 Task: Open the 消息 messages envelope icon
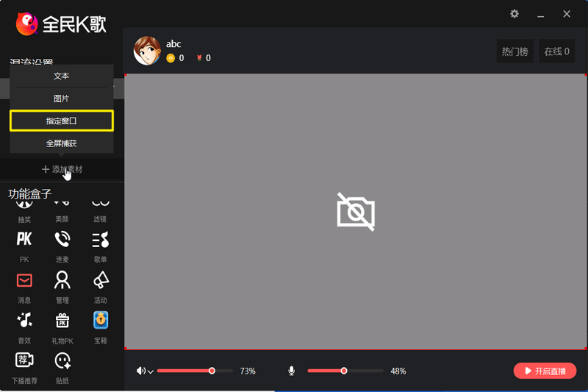pyautogui.click(x=24, y=280)
